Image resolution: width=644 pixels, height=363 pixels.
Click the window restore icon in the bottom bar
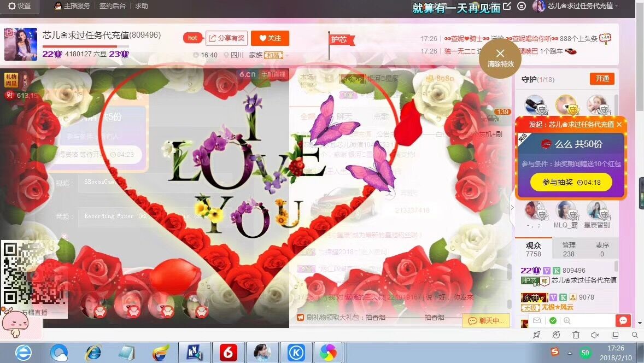[615, 335]
